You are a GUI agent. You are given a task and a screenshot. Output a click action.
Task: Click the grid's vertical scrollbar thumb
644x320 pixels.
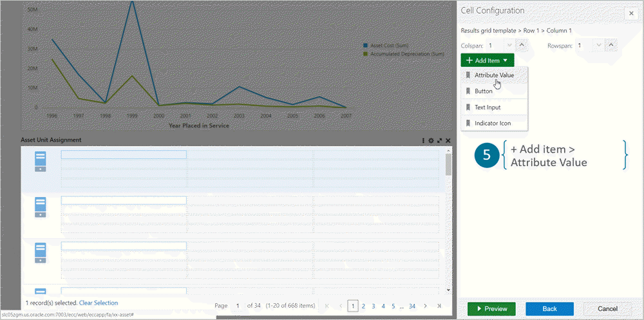(x=448, y=164)
